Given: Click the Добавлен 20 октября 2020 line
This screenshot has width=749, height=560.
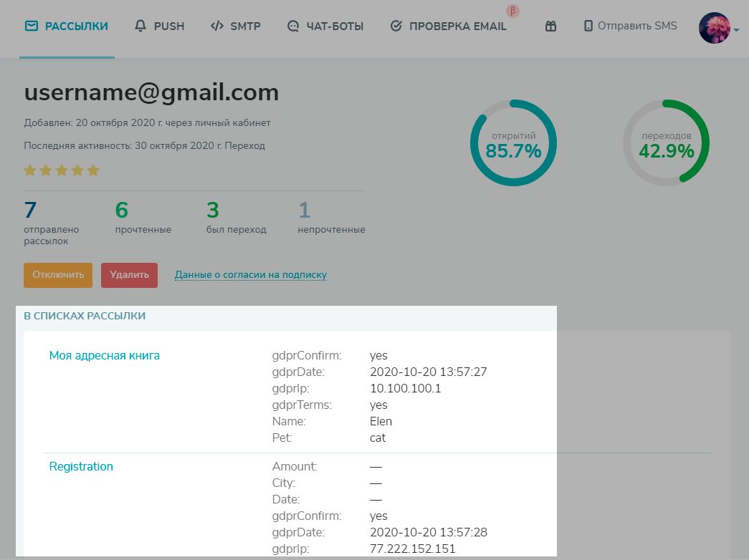Looking at the screenshot, I should pos(147,122).
